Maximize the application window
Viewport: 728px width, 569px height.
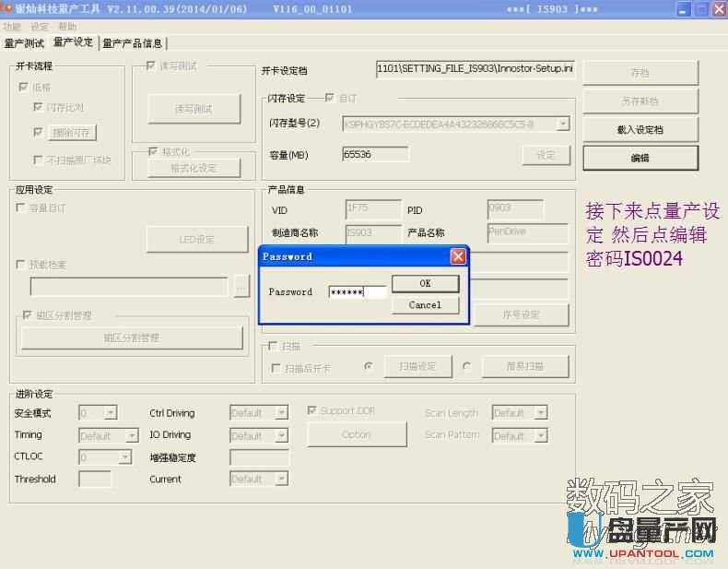point(699,9)
